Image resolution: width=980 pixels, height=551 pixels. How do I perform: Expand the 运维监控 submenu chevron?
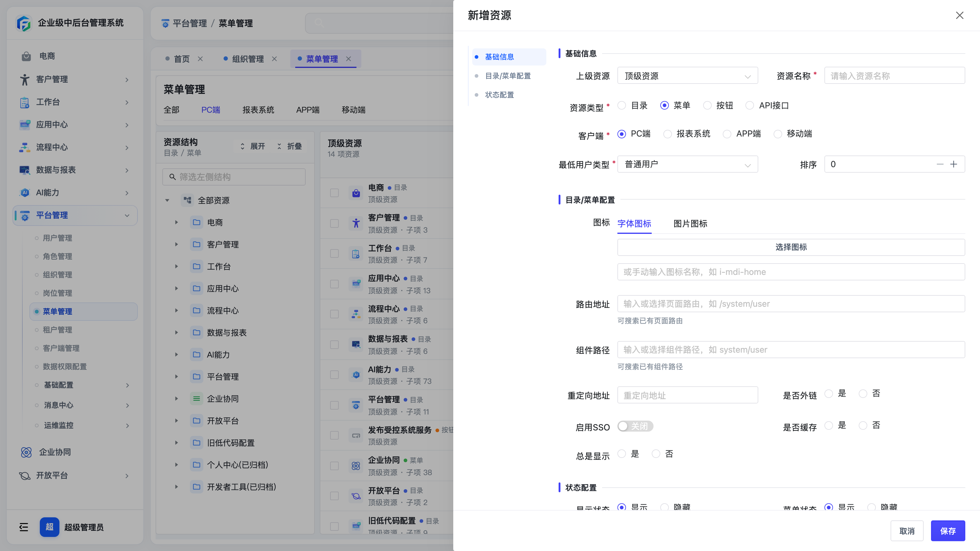[127, 425]
